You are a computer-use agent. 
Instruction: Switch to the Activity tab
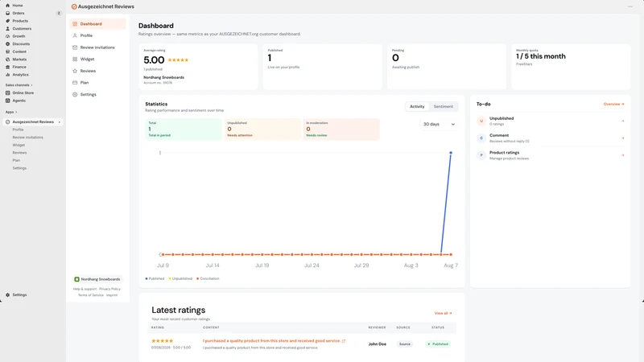417,106
